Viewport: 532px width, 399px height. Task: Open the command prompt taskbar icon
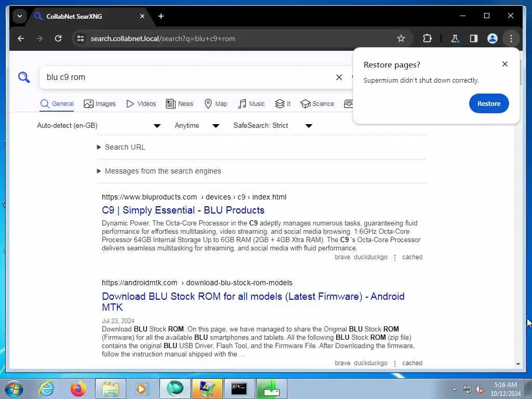239,389
